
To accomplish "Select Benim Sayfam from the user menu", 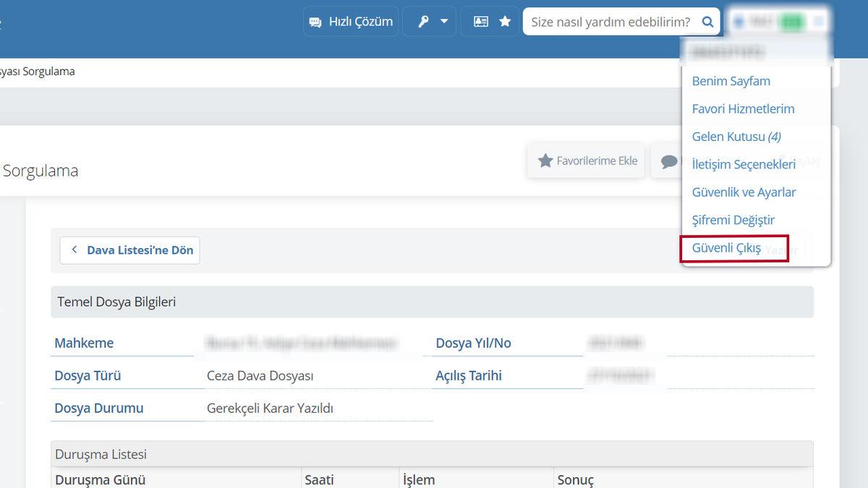I will tap(731, 81).
